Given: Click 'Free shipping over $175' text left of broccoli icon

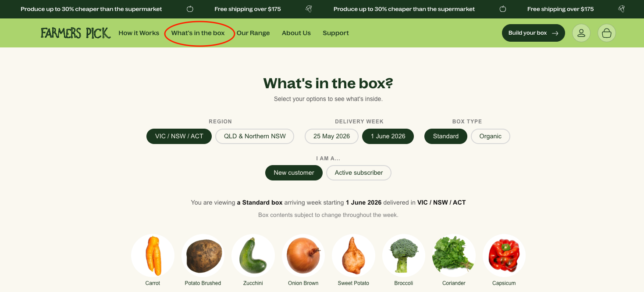Looking at the screenshot, I should click(248, 9).
